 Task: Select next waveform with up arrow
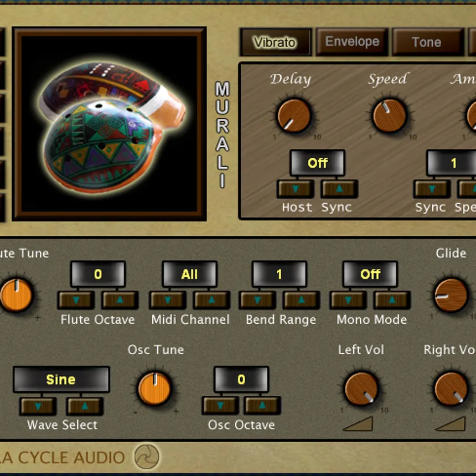(x=85, y=406)
